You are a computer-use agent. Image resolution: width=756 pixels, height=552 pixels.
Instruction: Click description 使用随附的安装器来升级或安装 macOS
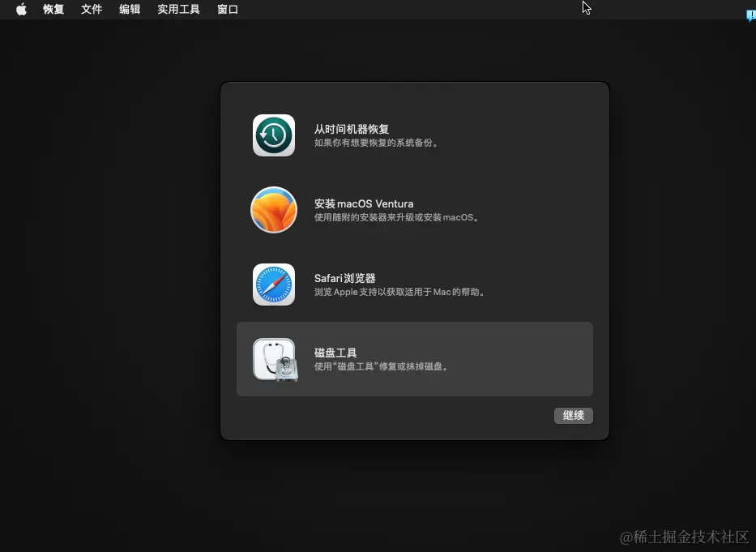point(397,217)
